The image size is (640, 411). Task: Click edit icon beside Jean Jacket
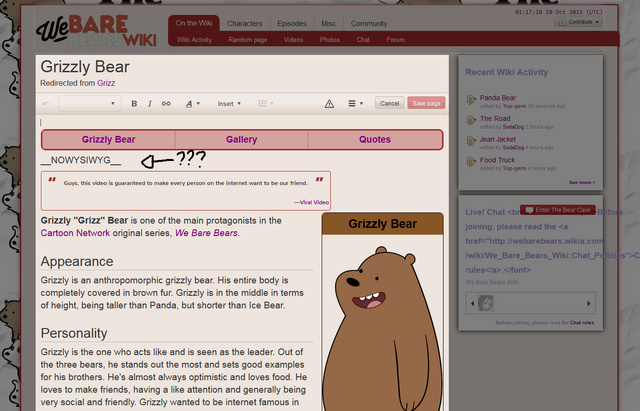[x=471, y=141]
